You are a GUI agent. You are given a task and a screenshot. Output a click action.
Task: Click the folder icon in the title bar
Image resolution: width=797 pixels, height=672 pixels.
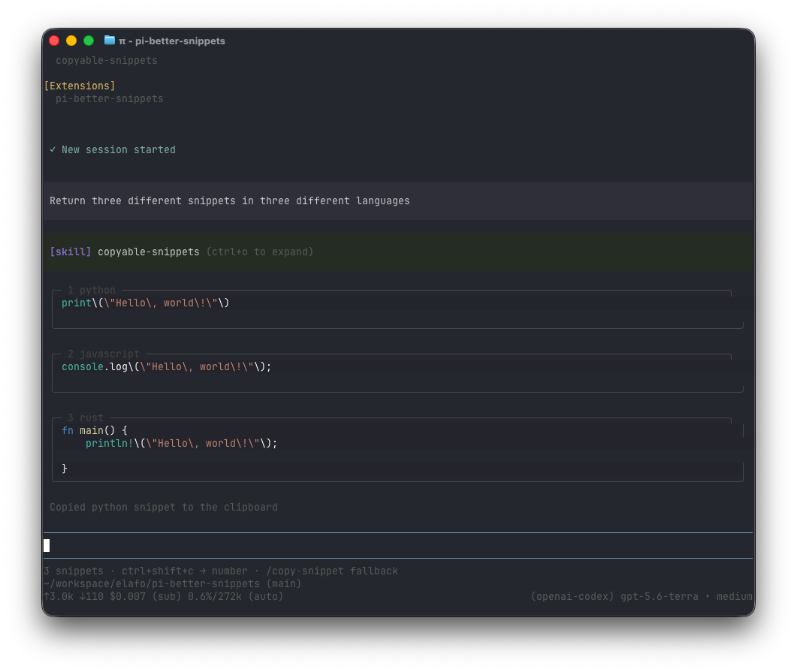109,40
